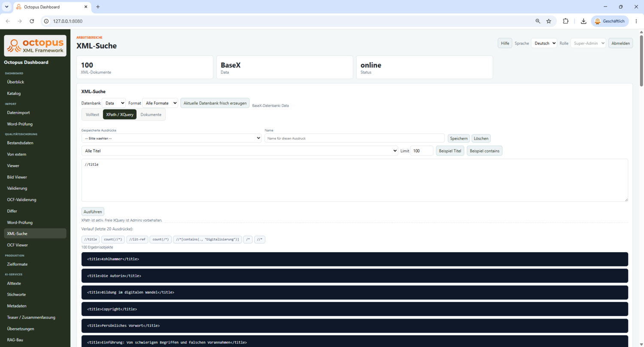Click the Abmelden button
Image resolution: width=644 pixels, height=347 pixels.
[620, 43]
